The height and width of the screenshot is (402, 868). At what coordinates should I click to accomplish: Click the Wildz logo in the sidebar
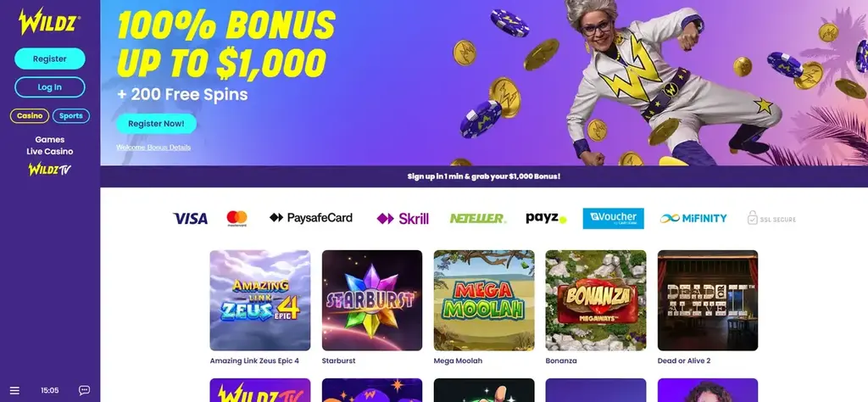pyautogui.click(x=49, y=21)
